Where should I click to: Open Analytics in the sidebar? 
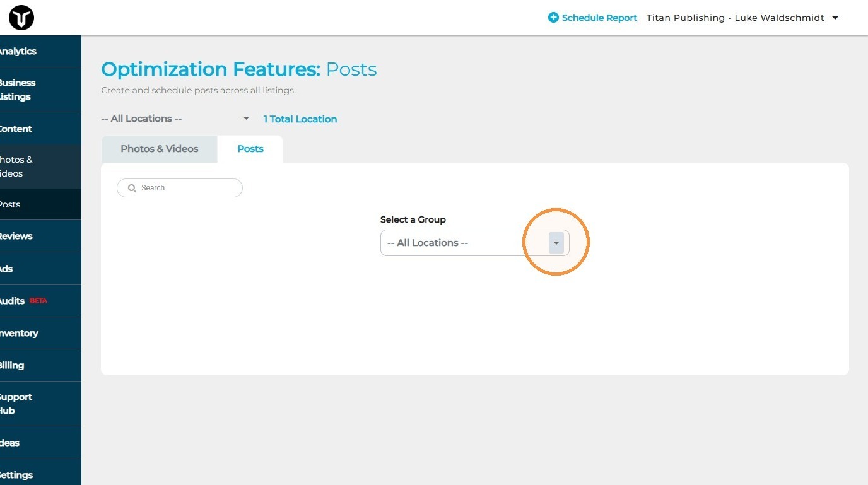40,51
